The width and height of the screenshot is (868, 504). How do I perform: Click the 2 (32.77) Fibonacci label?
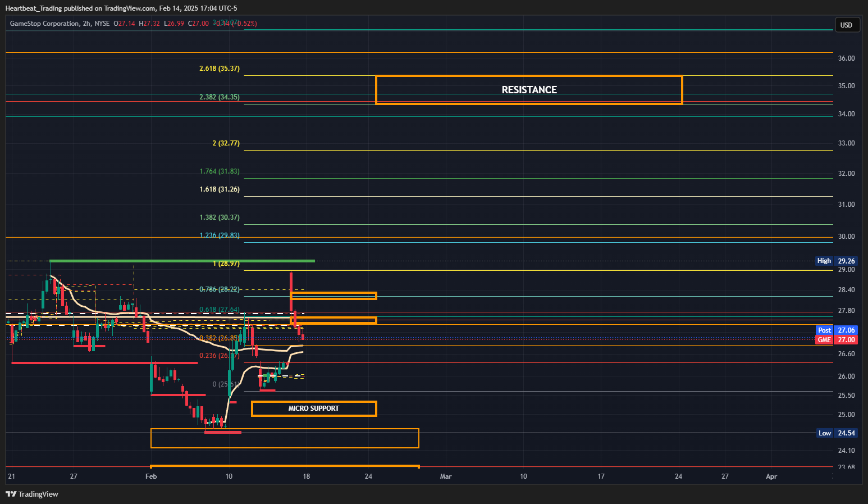226,143
